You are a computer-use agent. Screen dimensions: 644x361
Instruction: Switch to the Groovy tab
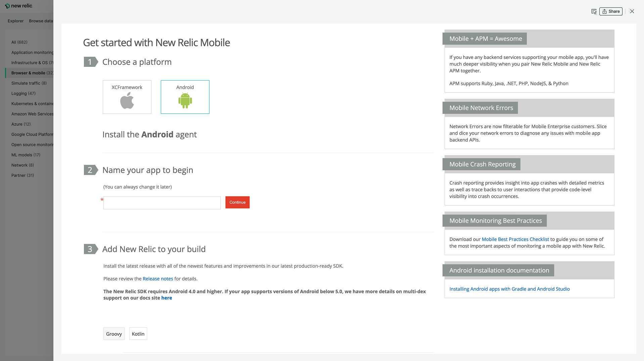click(x=114, y=334)
